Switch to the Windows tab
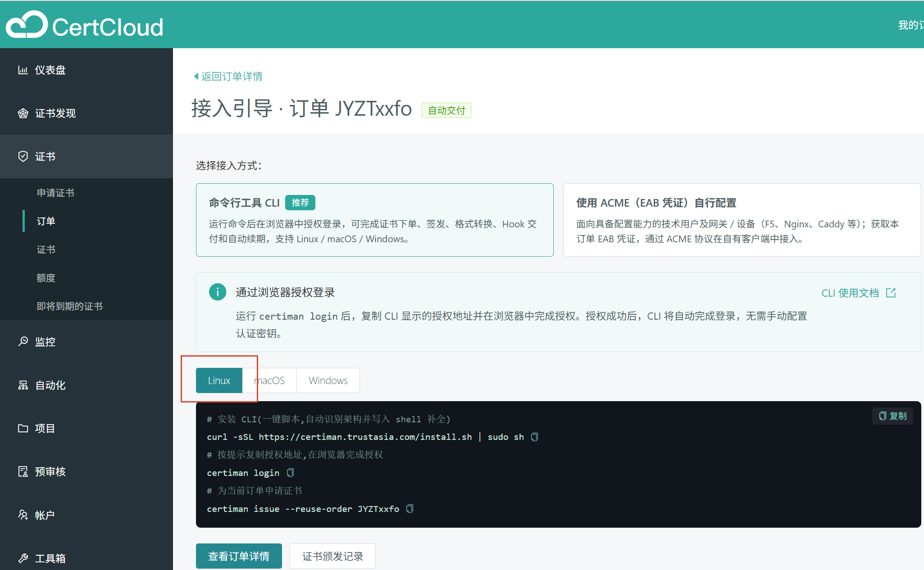This screenshot has height=570, width=924. click(328, 380)
